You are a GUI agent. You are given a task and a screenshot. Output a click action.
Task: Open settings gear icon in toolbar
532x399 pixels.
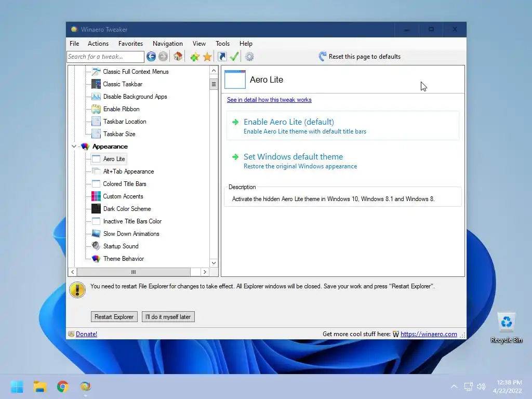coord(249,57)
